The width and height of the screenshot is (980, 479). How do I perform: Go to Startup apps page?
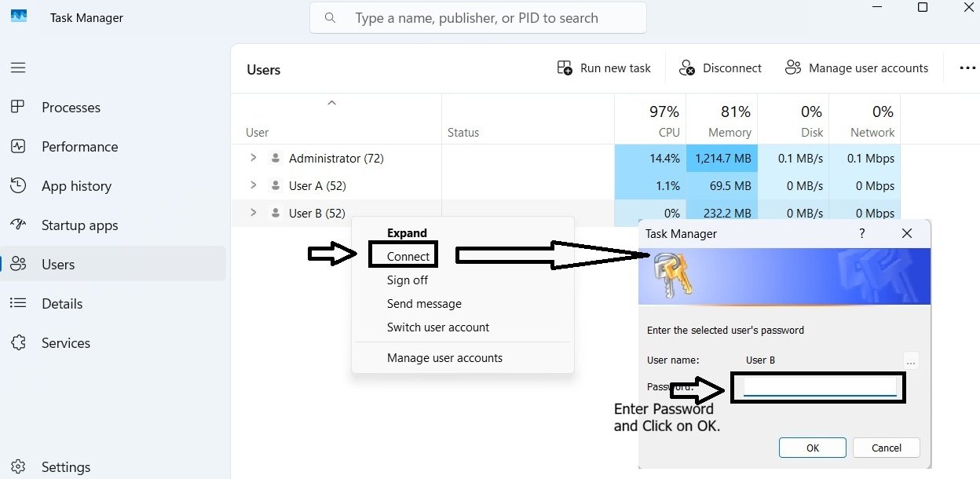pos(79,225)
